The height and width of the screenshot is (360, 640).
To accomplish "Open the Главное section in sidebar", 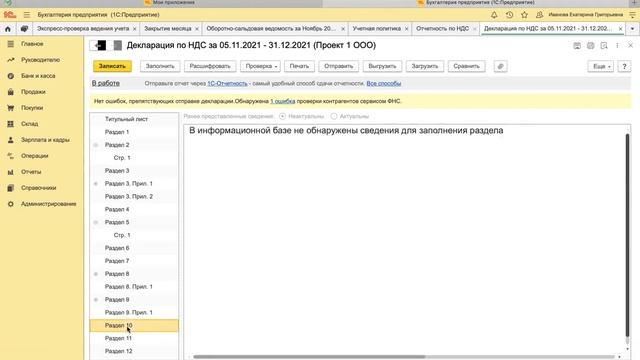I will (x=32, y=44).
